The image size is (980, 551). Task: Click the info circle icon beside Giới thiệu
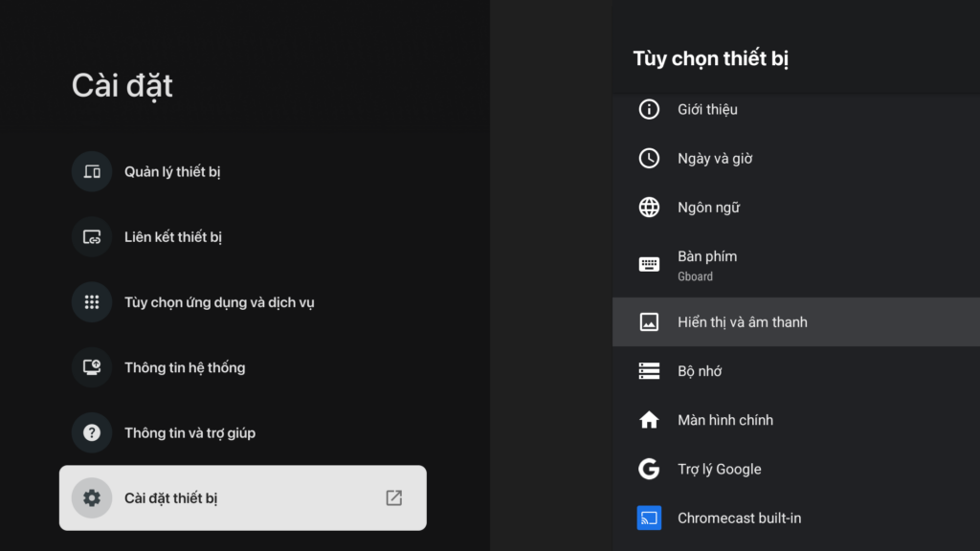coord(649,109)
